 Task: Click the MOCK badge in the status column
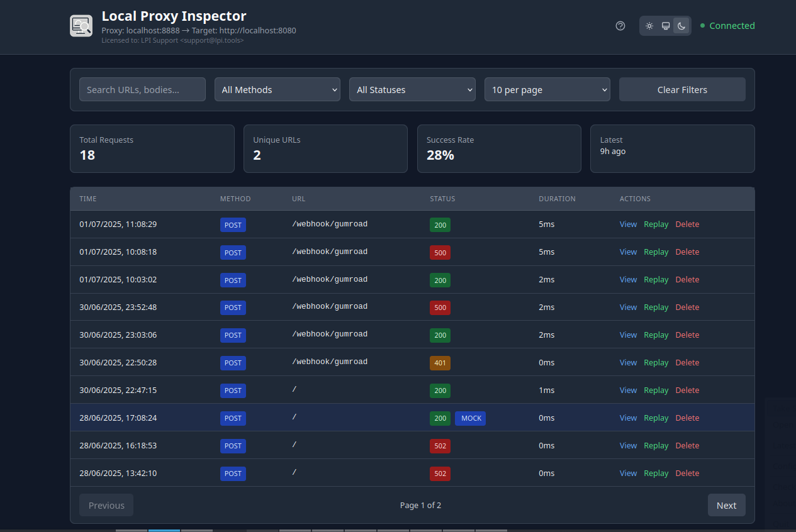(x=471, y=418)
